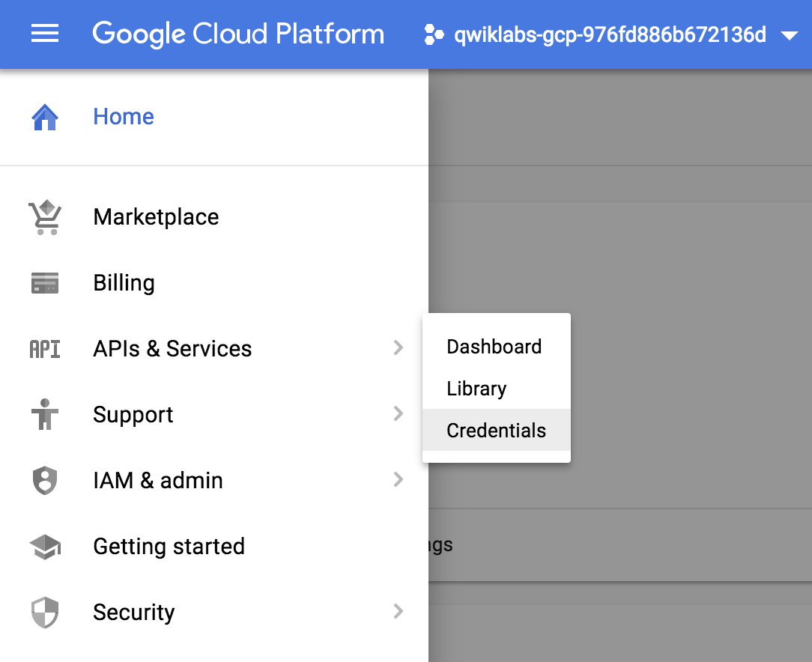812x662 pixels.
Task: Click the IAM & admin shield icon
Action: [44, 480]
